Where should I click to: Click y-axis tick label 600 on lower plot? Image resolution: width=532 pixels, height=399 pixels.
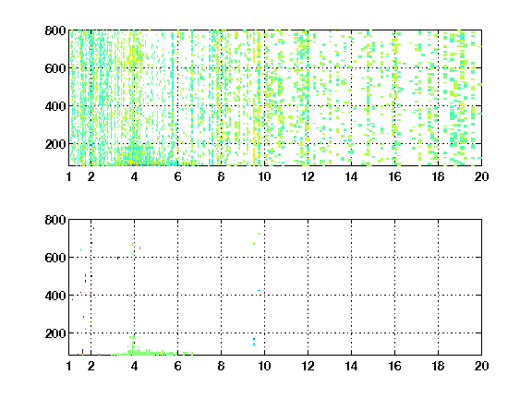55,258
